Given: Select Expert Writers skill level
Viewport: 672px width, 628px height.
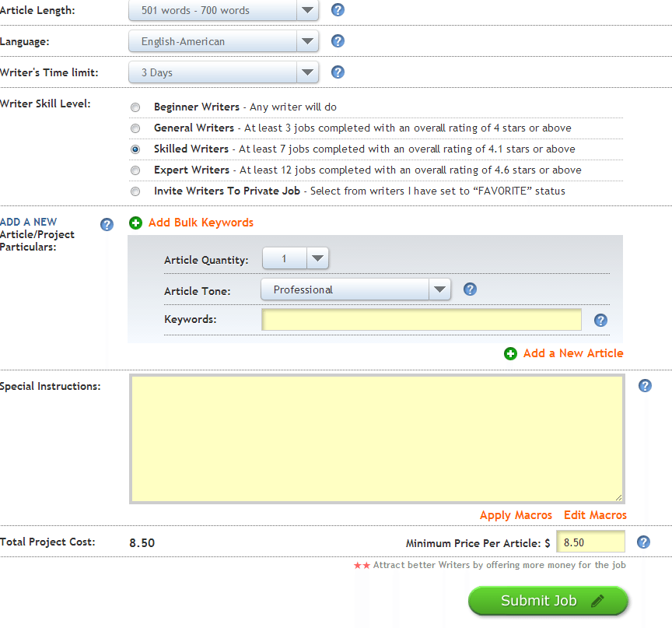Looking at the screenshot, I should [135, 170].
